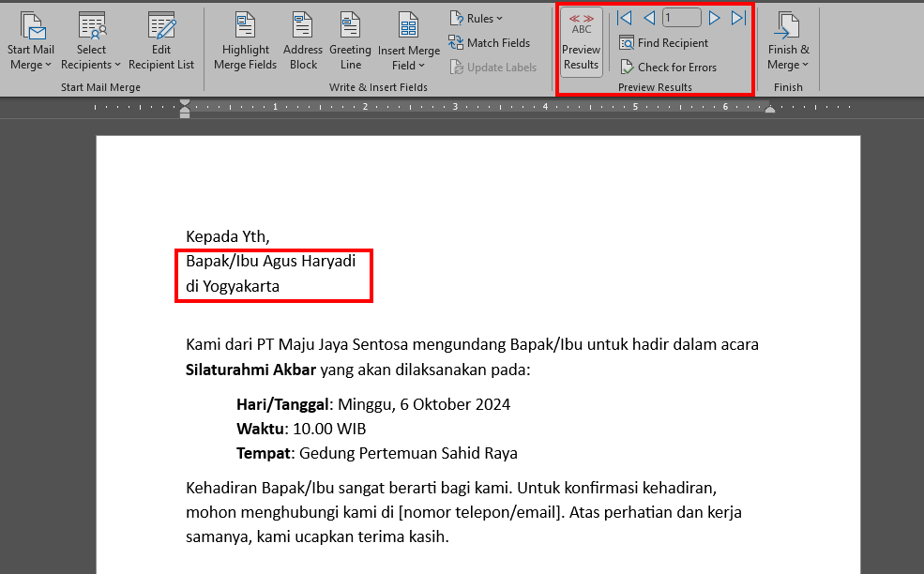Open Match Fields dialog
The image size is (924, 574).
click(x=489, y=42)
